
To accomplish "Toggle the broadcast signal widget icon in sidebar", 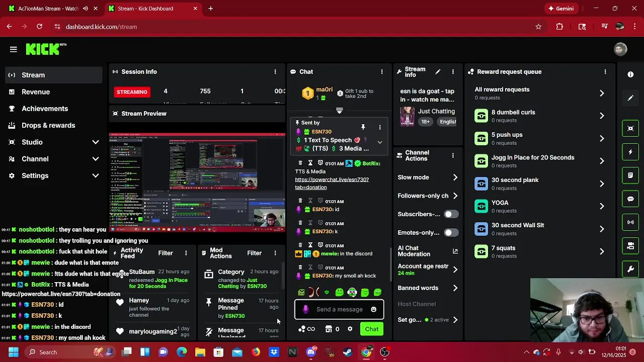I will pyautogui.click(x=630, y=222).
